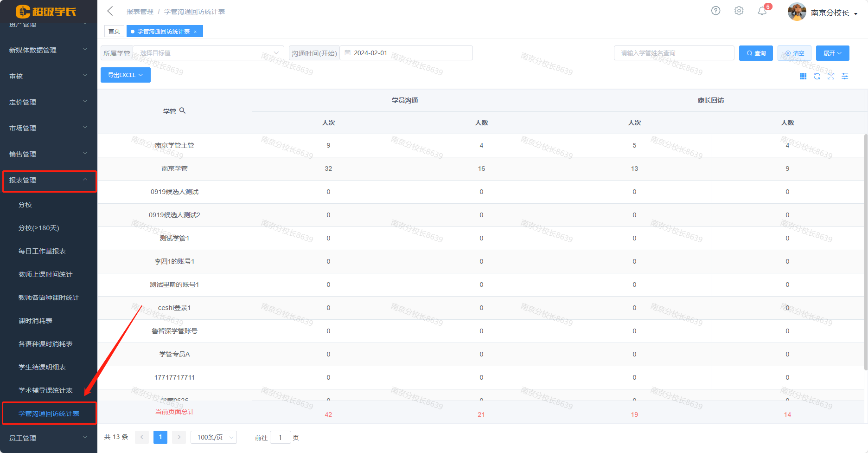Open column settings sliders icon
This screenshot has width=868, height=453.
click(845, 77)
